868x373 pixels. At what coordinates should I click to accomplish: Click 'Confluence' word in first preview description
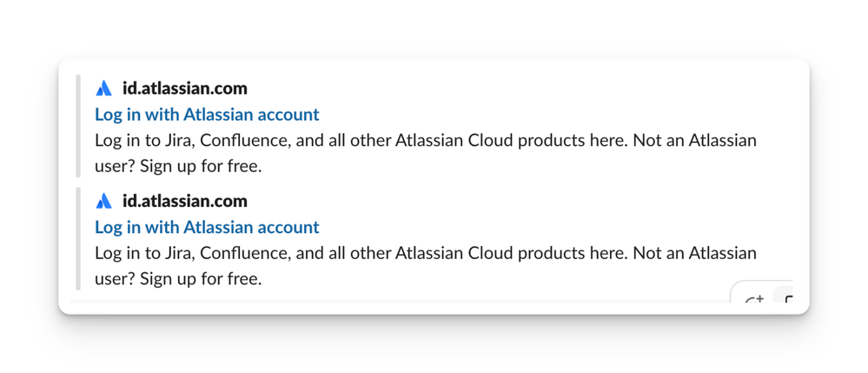(x=245, y=141)
